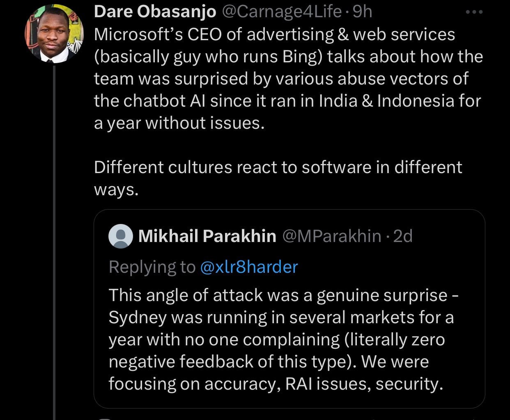
Task: Open Dare Obasanjo's profile via display name
Action: point(155,12)
